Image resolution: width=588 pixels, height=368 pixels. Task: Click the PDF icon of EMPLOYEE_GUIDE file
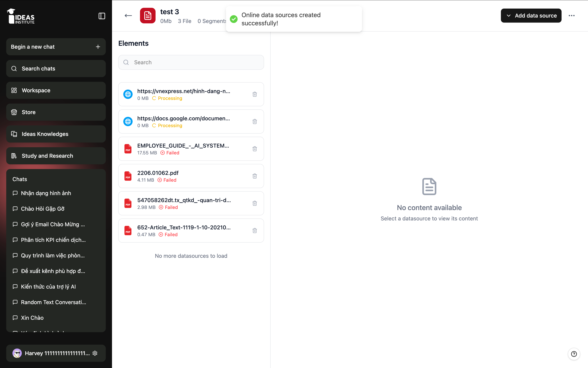pyautogui.click(x=128, y=149)
